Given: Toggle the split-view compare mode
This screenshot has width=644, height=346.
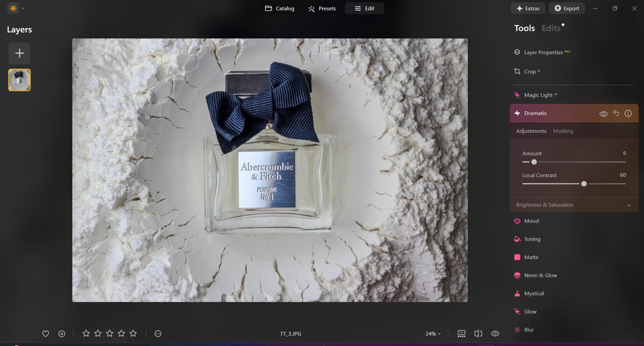Looking at the screenshot, I should pos(478,333).
